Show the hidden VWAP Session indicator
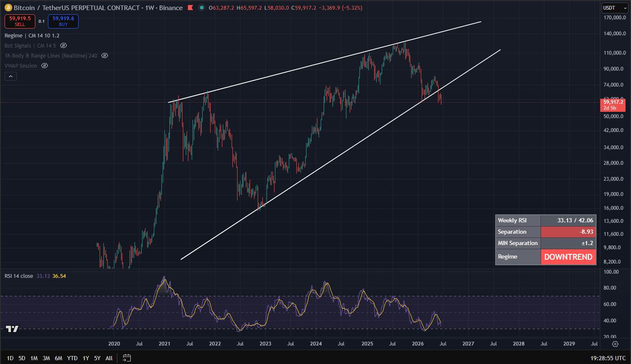This screenshot has height=364, width=631. click(x=45, y=66)
